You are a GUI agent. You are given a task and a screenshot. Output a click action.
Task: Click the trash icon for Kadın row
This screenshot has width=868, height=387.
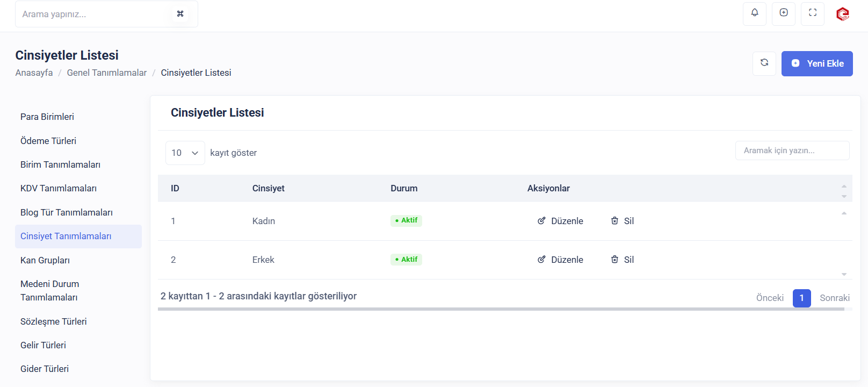(614, 221)
